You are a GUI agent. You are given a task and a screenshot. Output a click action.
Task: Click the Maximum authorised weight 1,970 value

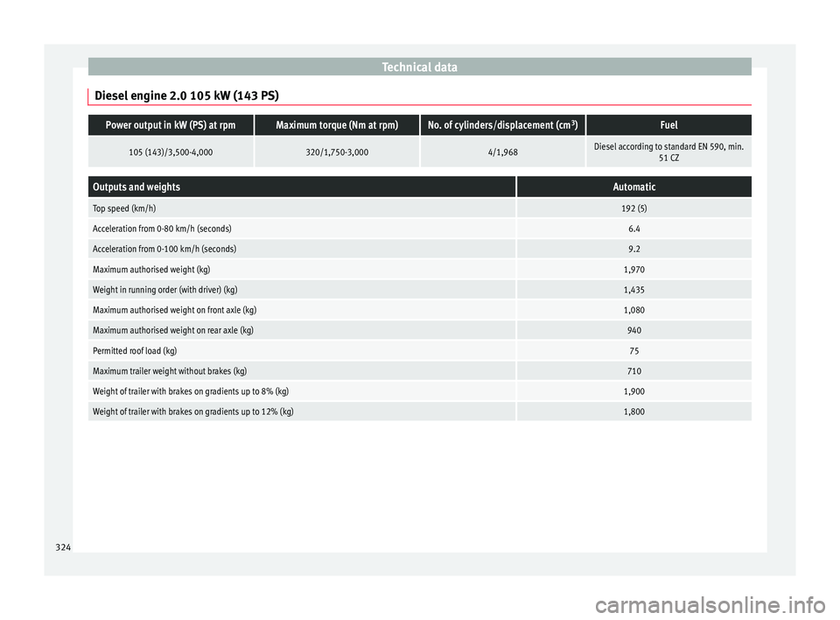coord(633,269)
